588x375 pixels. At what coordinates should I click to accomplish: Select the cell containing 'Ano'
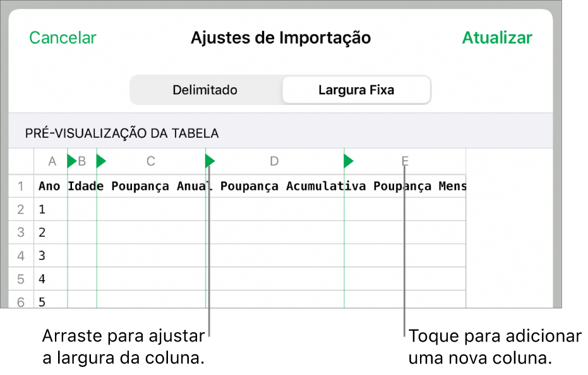(x=50, y=186)
